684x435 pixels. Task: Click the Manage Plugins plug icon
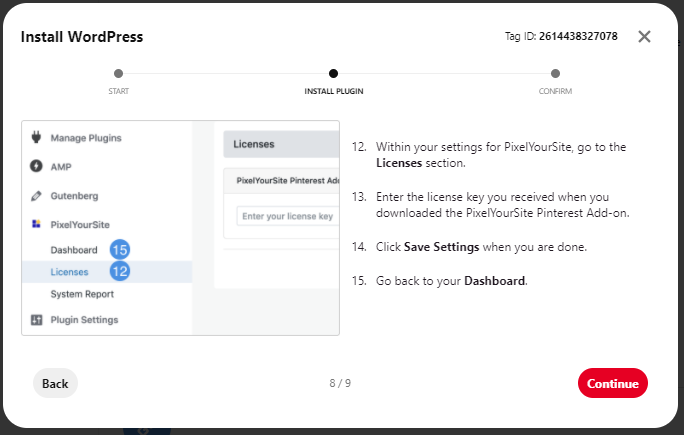[36, 137]
